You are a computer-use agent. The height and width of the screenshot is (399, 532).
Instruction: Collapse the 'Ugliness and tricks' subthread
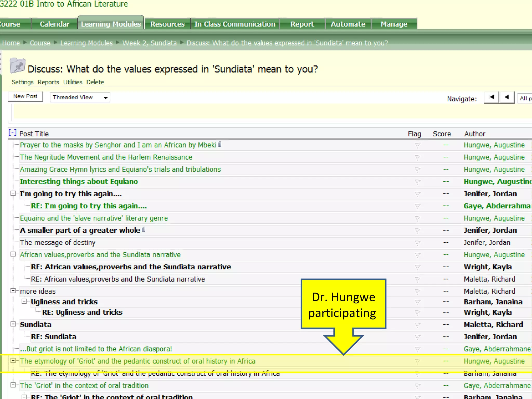coord(24,301)
